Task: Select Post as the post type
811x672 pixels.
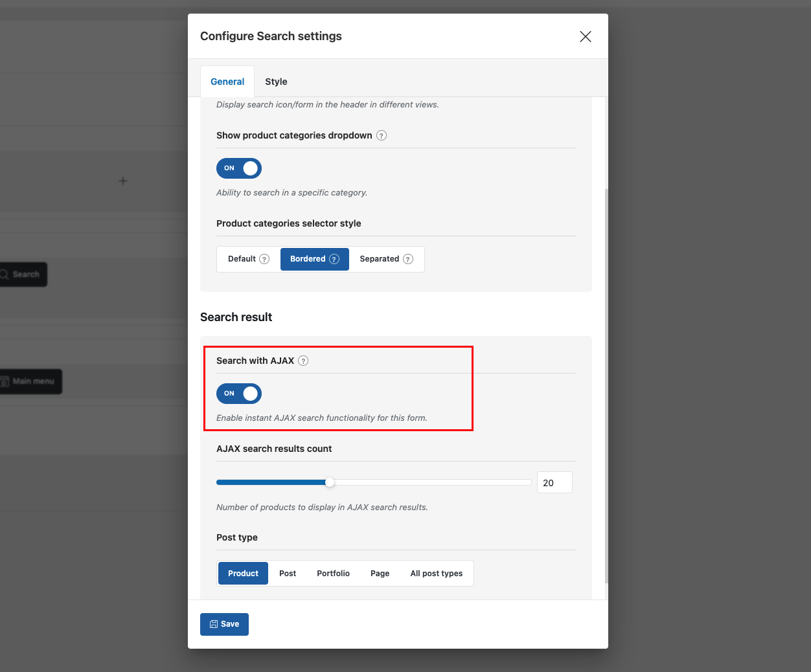Action: pyautogui.click(x=288, y=574)
